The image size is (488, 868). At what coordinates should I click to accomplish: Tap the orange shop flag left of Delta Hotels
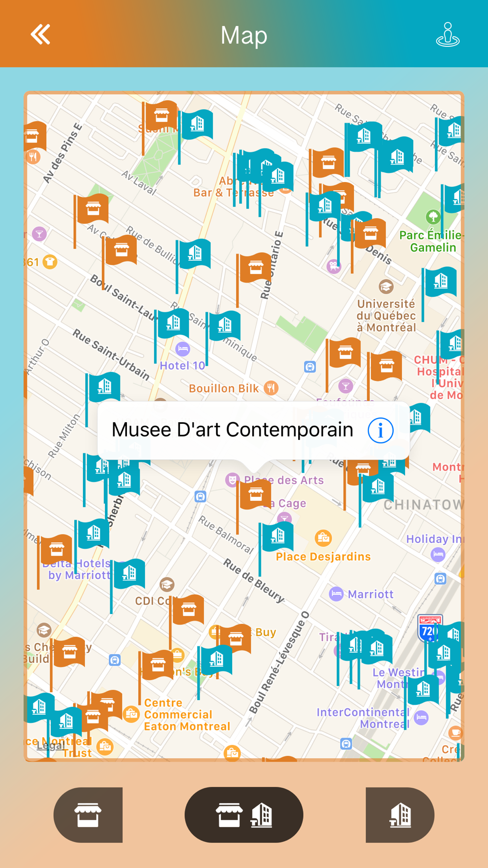coord(56,550)
